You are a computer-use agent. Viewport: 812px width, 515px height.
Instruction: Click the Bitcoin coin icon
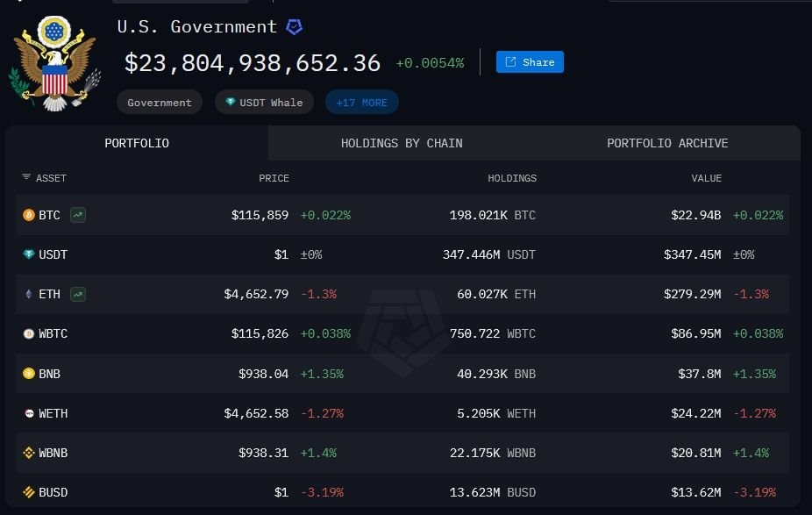coord(29,215)
